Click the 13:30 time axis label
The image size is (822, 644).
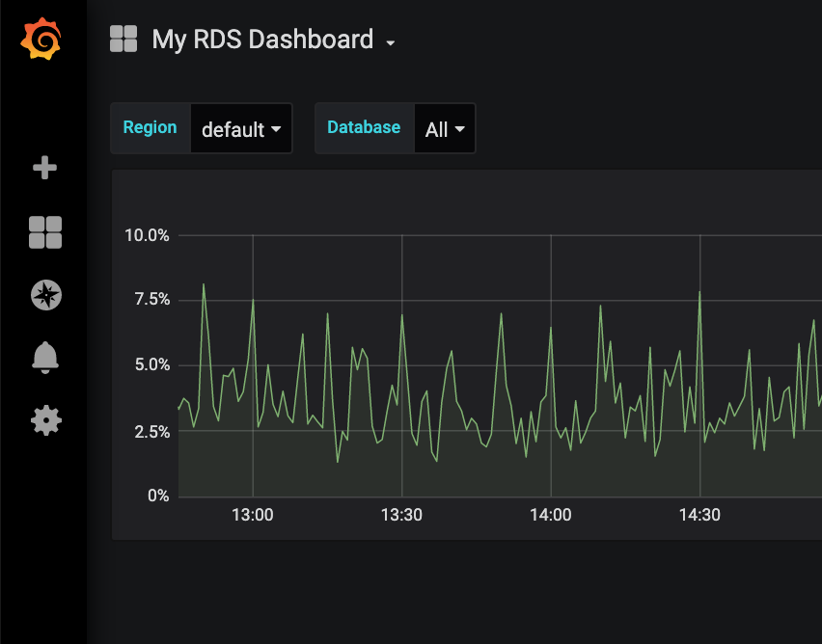point(401,515)
